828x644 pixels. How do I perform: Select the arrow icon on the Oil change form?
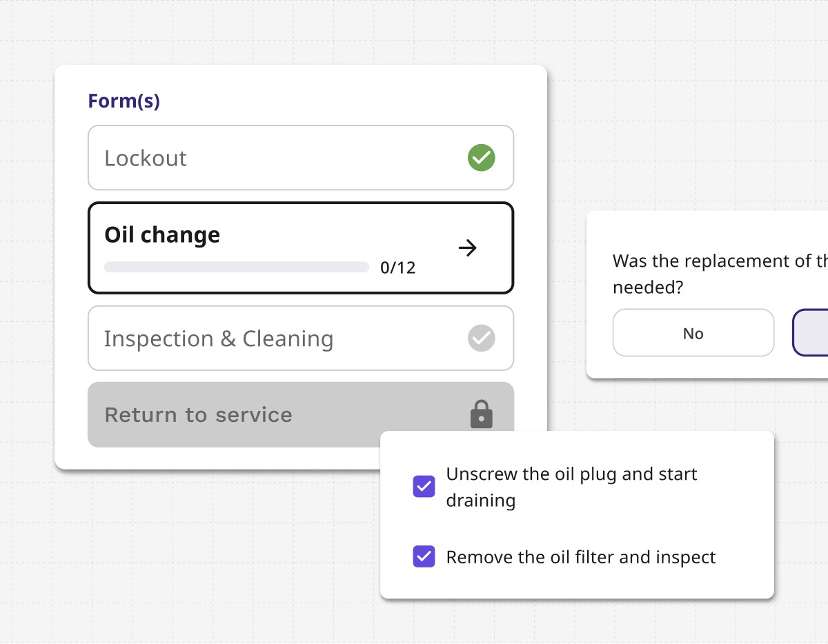point(468,248)
